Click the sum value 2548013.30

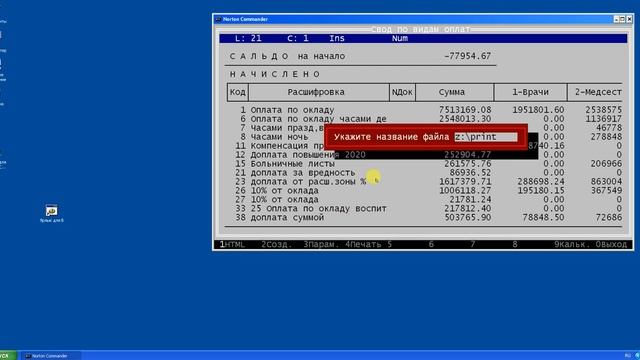pos(465,119)
